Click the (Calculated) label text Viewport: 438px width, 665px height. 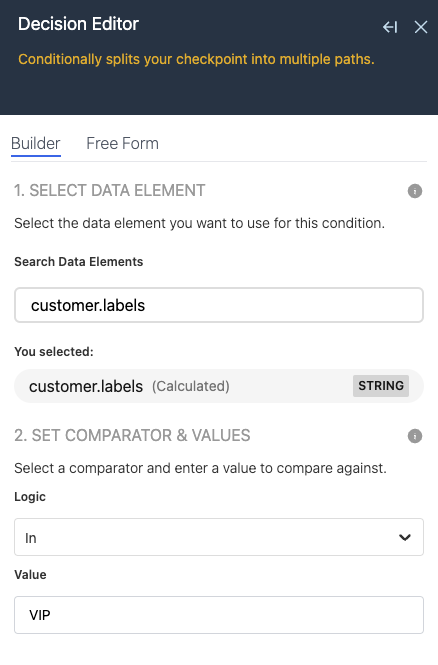coord(191,386)
